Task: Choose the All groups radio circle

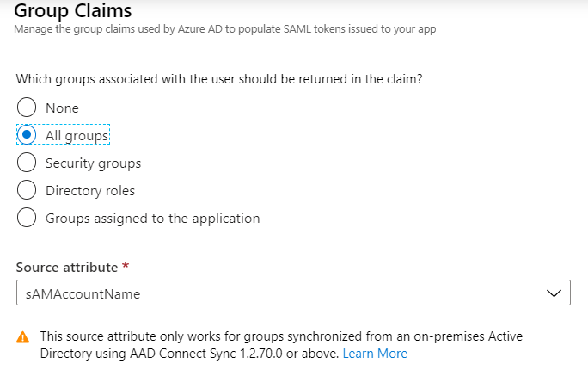Action: pyautogui.click(x=27, y=136)
